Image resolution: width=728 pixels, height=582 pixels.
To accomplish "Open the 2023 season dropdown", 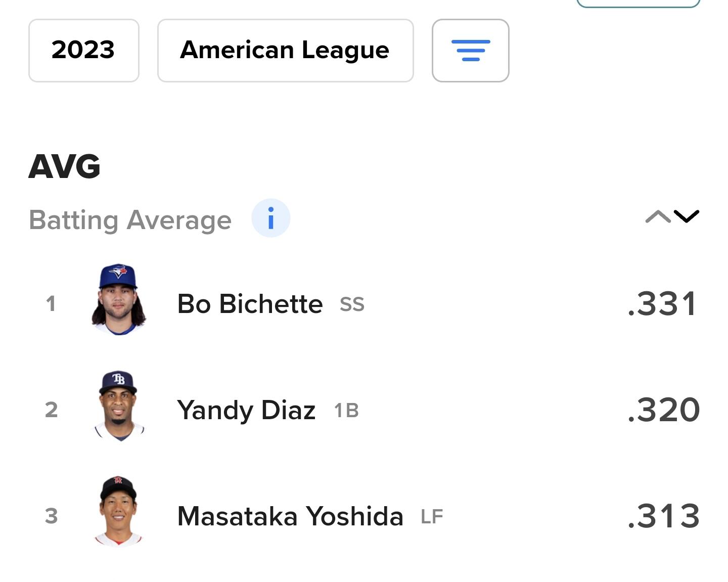I will [x=83, y=51].
